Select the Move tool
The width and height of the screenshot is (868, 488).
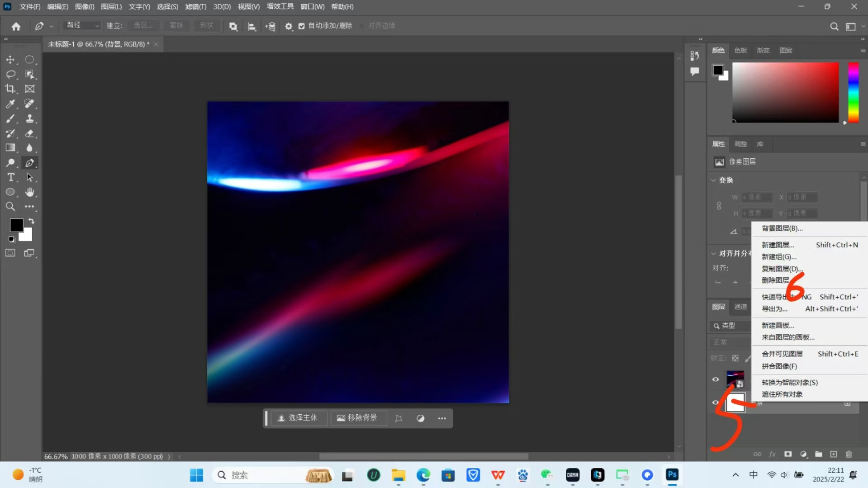[10, 60]
